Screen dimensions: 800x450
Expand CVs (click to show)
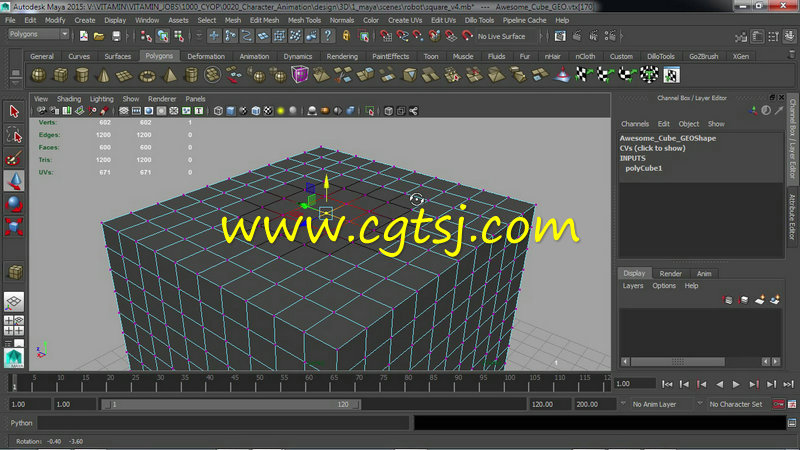(652, 148)
